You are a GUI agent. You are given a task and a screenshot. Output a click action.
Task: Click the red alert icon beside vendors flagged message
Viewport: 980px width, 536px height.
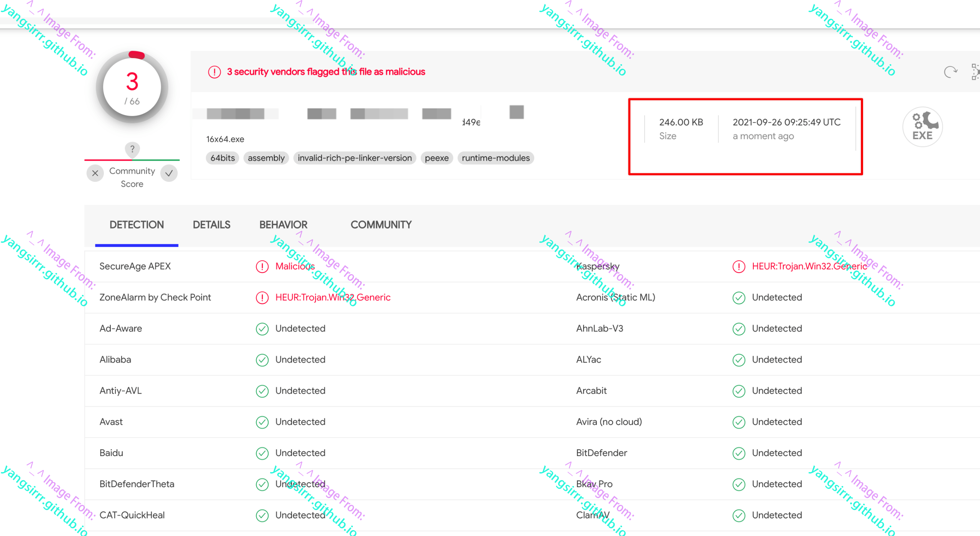coord(214,72)
